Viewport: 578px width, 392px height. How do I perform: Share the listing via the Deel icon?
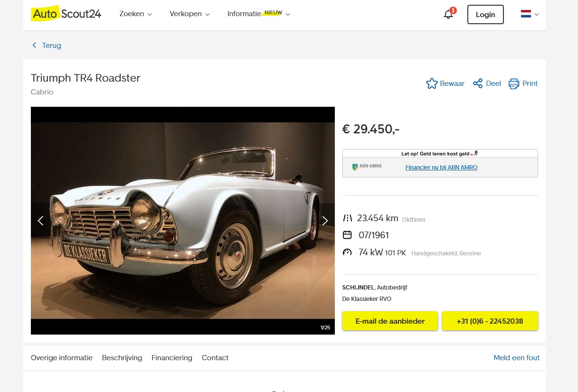tap(478, 84)
